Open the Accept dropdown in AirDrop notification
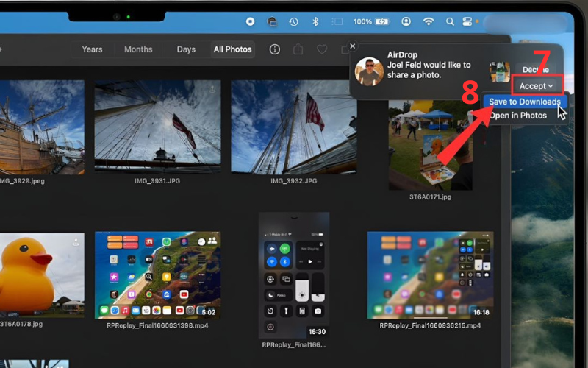The height and width of the screenshot is (368, 588). coord(537,86)
